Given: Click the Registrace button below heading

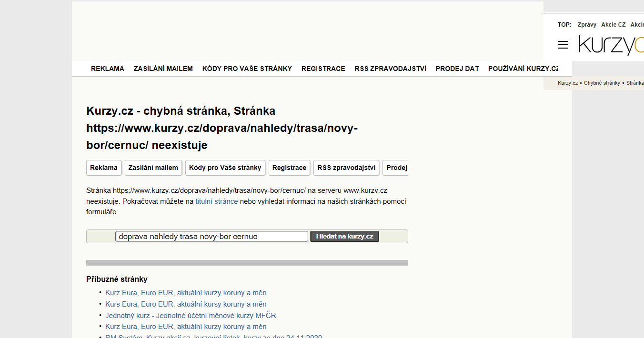Looking at the screenshot, I should [290, 168].
